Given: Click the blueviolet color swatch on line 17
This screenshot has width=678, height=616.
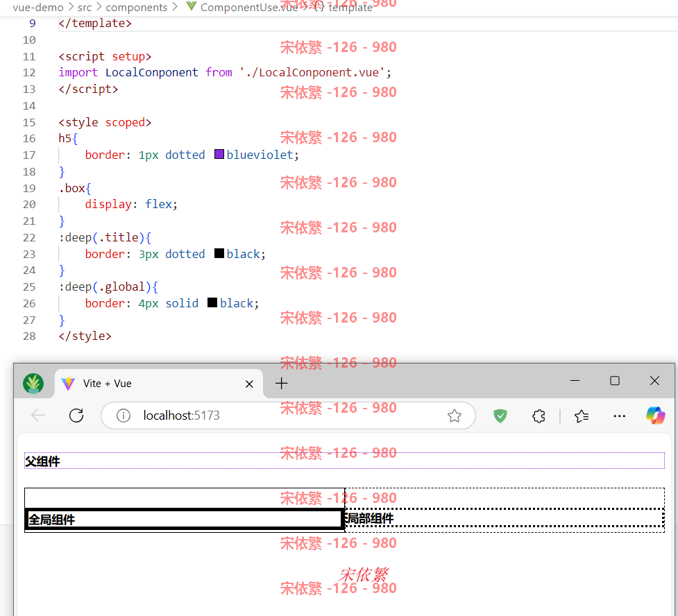Looking at the screenshot, I should (219, 154).
